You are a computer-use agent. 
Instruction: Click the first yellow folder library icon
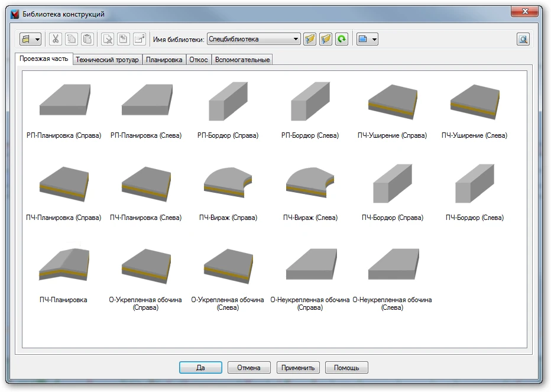pos(310,39)
